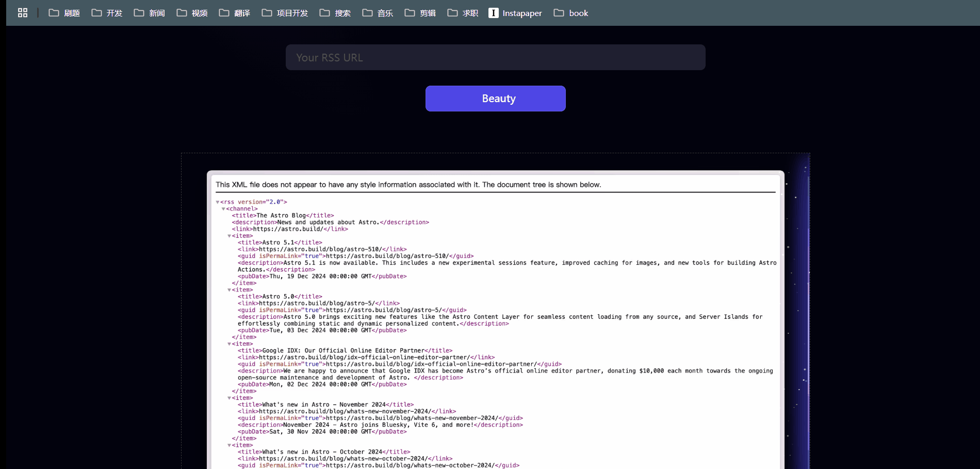Open the 求职 bookmark folder
The image size is (980, 469).
[x=463, y=13]
